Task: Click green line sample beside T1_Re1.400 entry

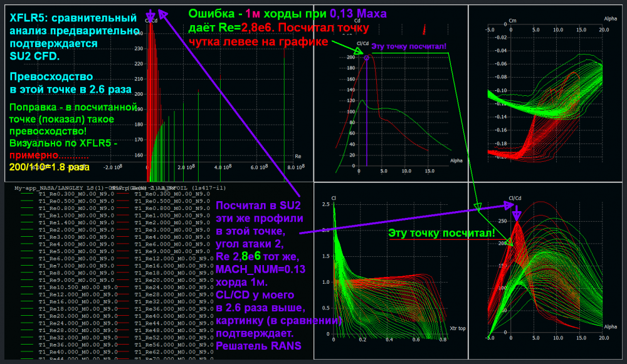Action: (27, 222)
